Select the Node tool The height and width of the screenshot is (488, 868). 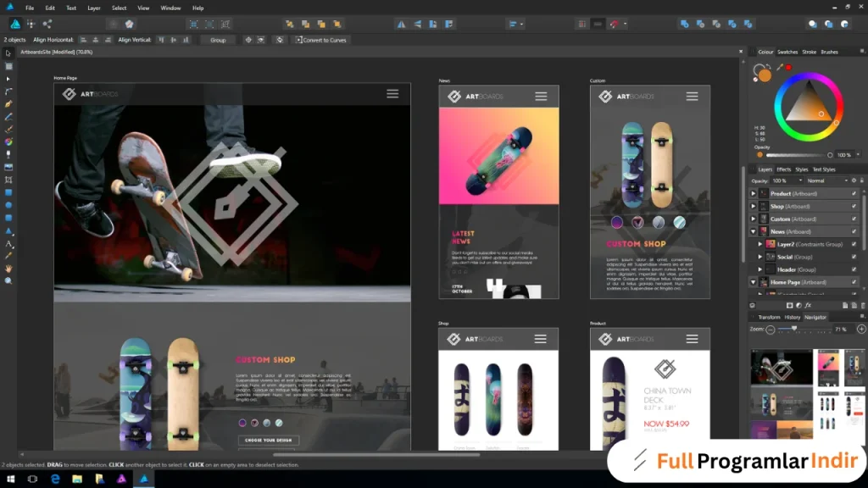click(8, 79)
